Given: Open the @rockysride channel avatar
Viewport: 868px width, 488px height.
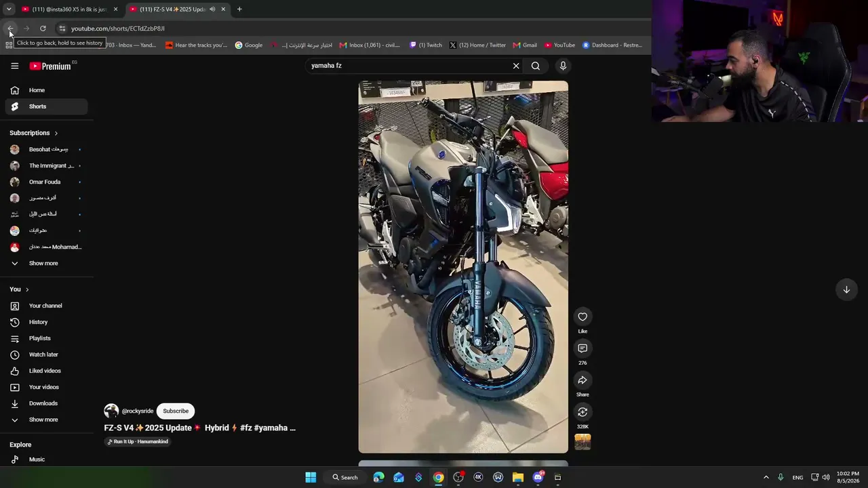Looking at the screenshot, I should tap(111, 411).
